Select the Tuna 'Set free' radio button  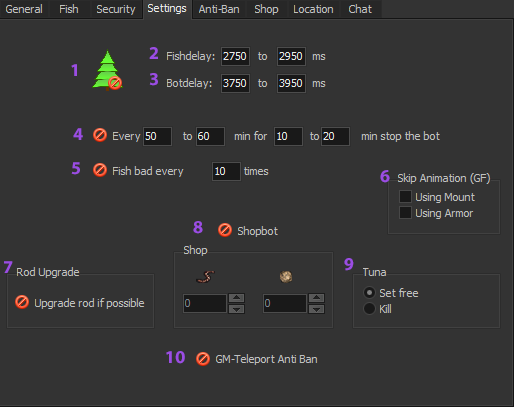click(x=369, y=293)
